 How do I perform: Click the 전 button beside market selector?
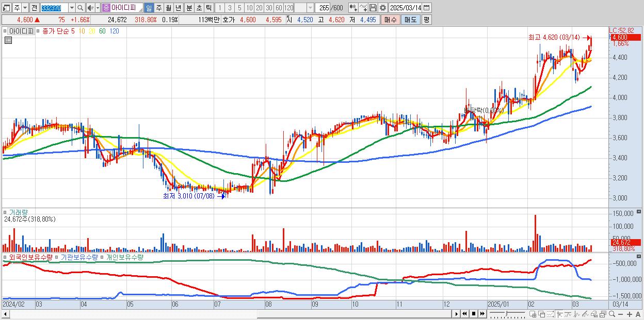[34, 8]
